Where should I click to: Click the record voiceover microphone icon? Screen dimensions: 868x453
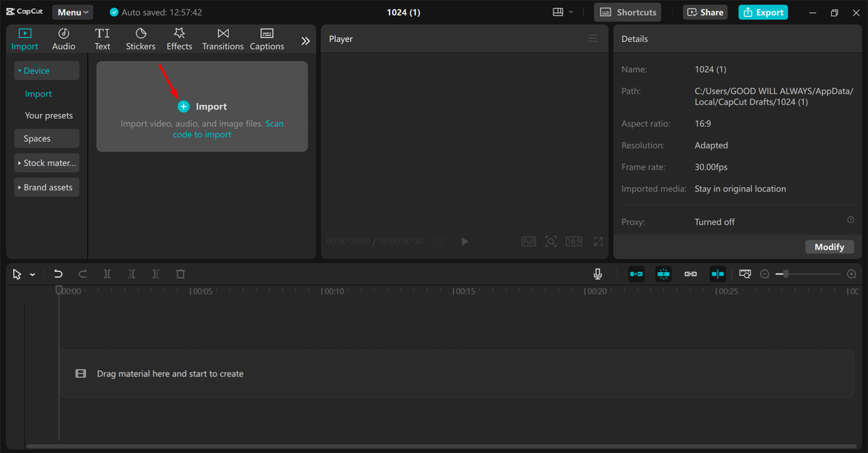(597, 274)
